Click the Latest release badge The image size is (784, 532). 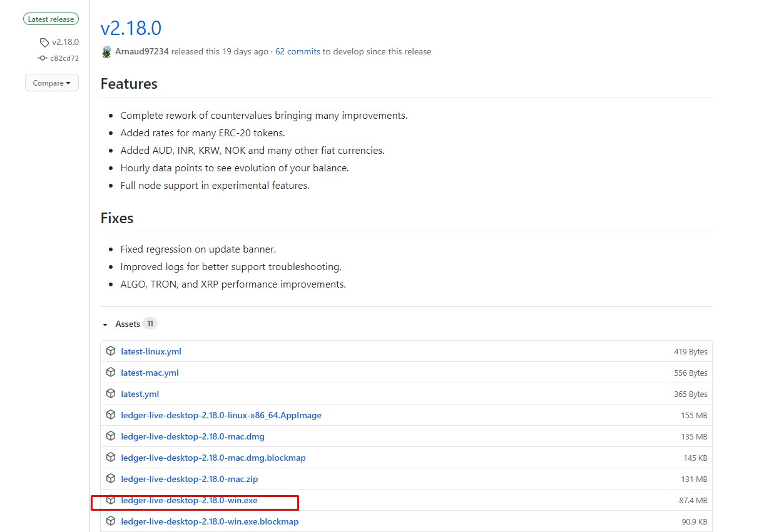tap(51, 19)
